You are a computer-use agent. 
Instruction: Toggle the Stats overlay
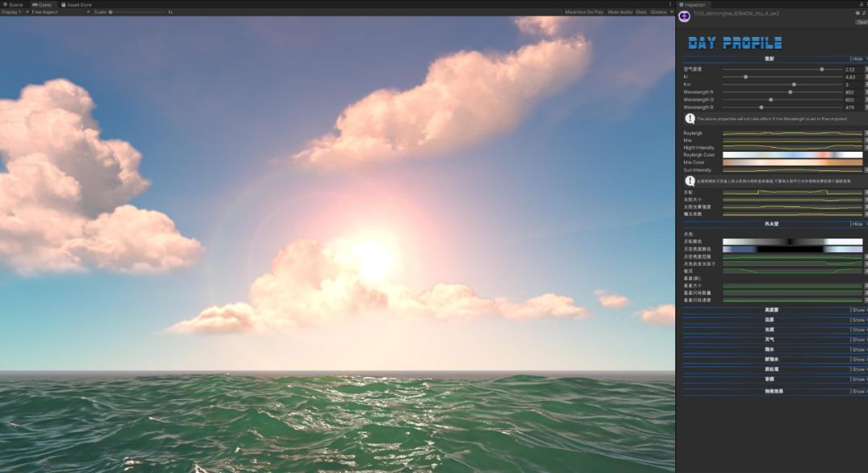[x=641, y=12]
